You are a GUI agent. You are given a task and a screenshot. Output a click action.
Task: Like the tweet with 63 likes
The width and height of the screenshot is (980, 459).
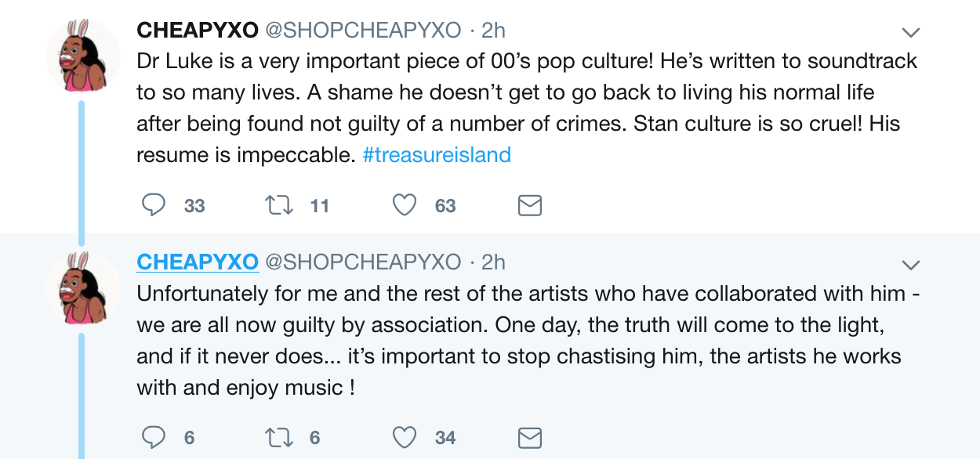pyautogui.click(x=404, y=205)
